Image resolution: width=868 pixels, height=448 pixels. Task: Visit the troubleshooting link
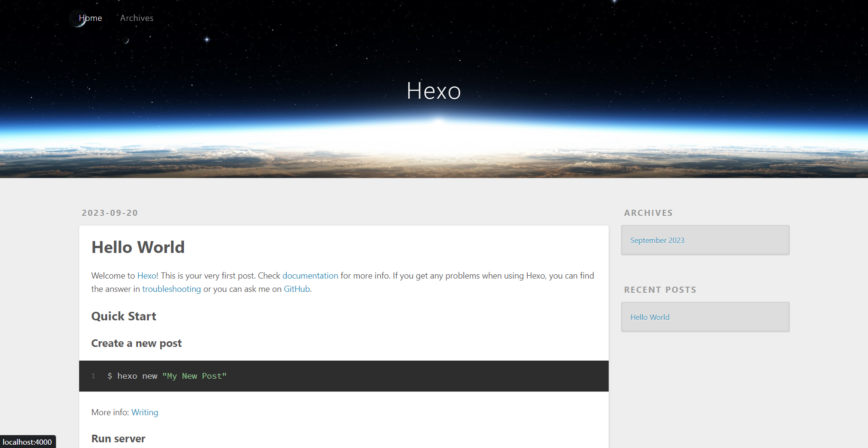[x=172, y=289]
